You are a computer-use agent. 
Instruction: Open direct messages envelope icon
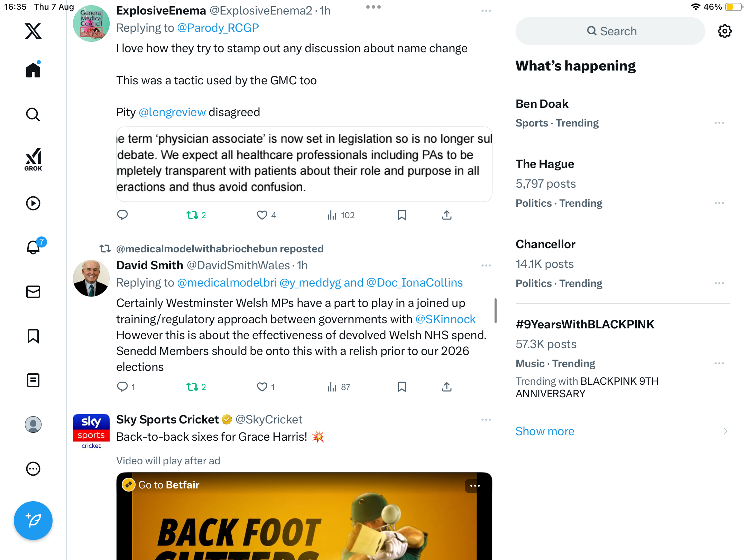tap(33, 292)
